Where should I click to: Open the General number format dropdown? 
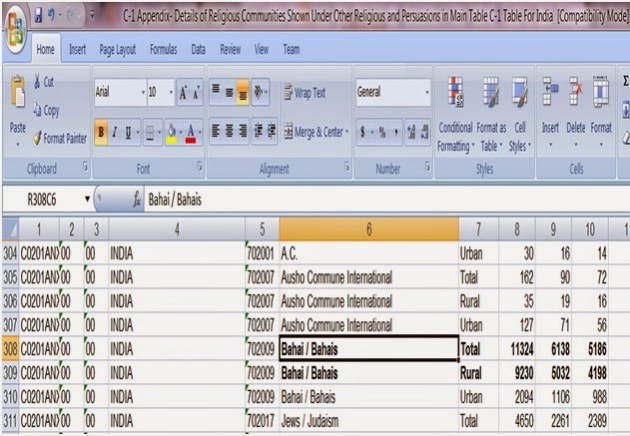[x=427, y=93]
